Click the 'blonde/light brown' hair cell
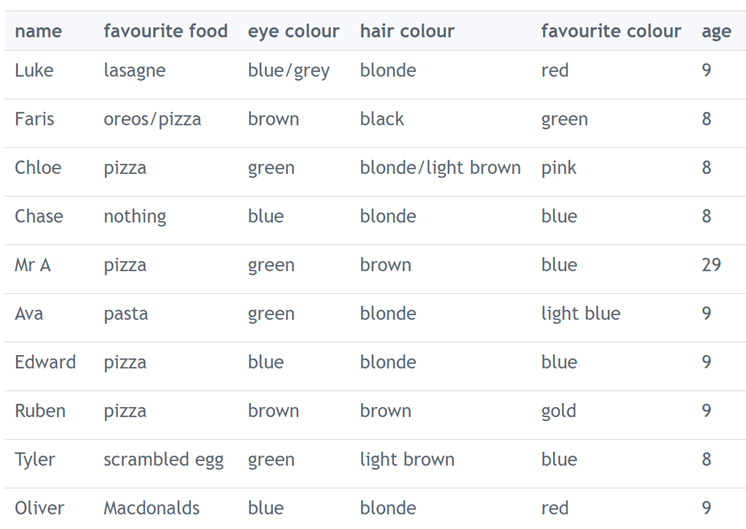Screen dimensions: 746x529 coord(440,167)
